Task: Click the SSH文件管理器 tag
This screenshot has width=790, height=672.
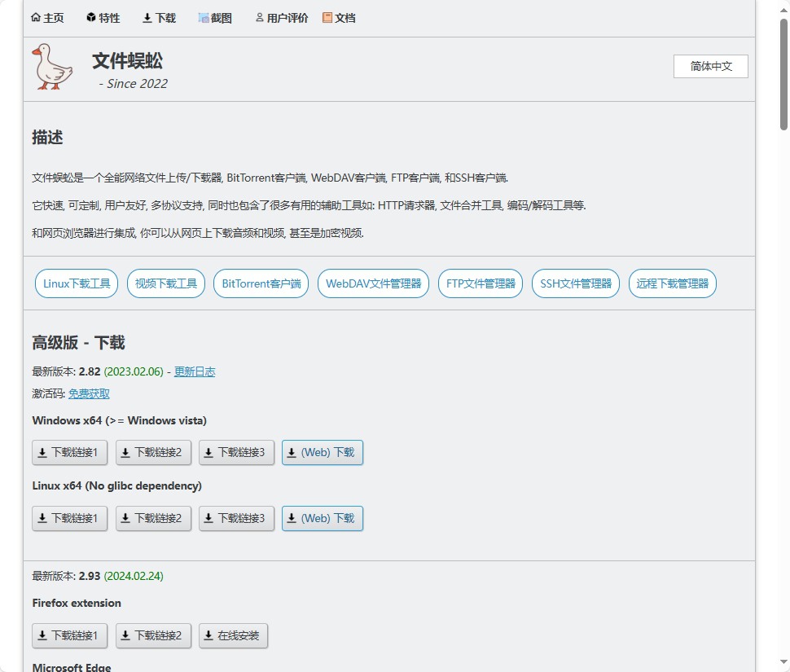Action: point(576,283)
